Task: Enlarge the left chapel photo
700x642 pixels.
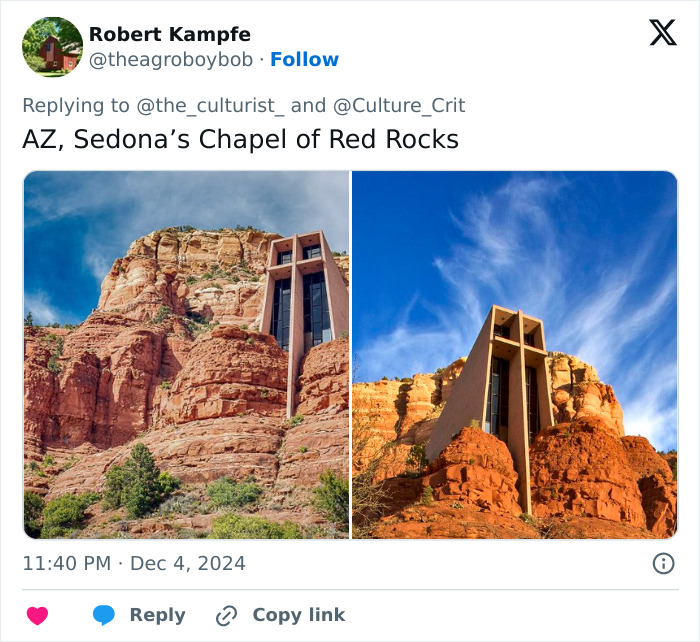Action: point(186,355)
